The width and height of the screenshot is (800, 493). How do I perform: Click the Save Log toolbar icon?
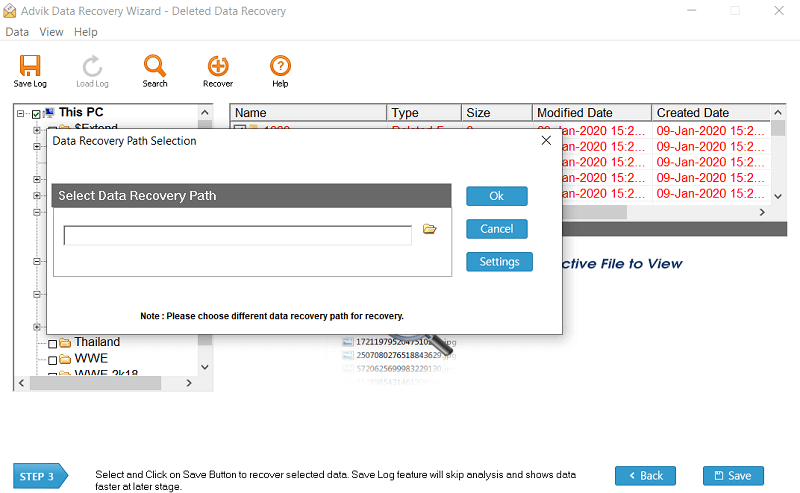tap(30, 66)
